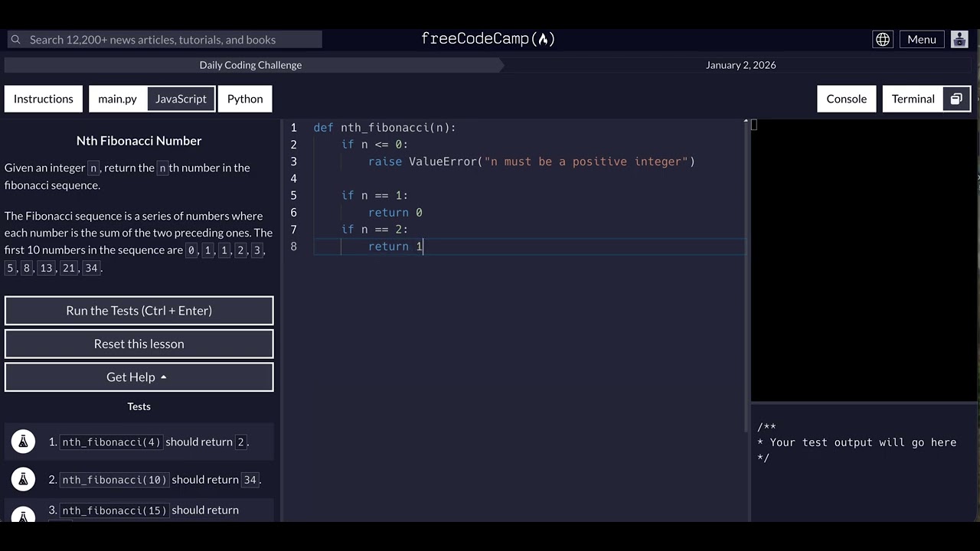Switch to the JavaScript tab
The width and height of the screenshot is (980, 551).
point(181,99)
